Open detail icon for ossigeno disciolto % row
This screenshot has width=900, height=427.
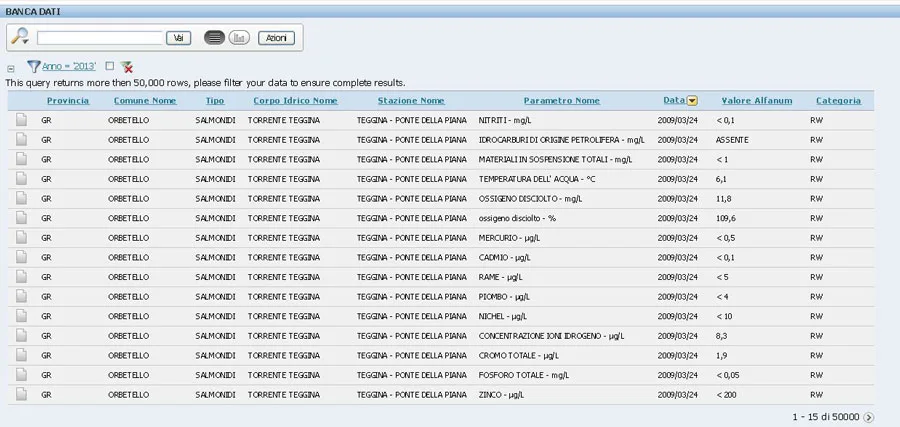coord(21,218)
